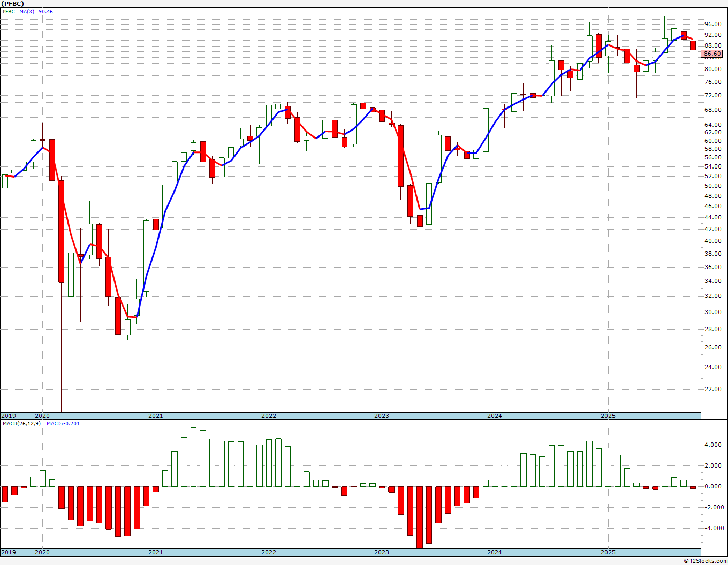Click 2021 on the MACD panel time axis
The width and height of the screenshot is (728, 565).
(x=156, y=552)
